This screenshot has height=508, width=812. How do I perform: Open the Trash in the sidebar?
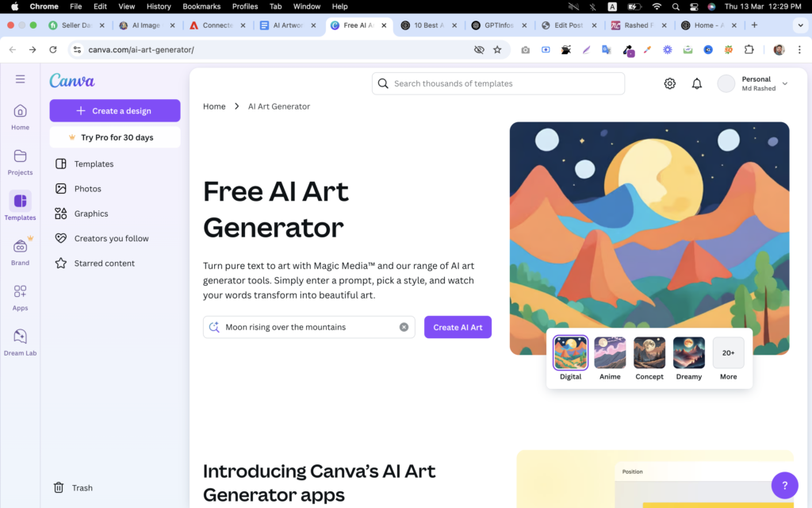coord(73,488)
